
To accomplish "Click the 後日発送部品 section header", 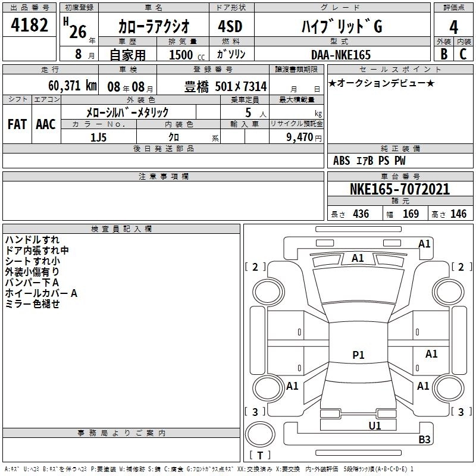I will pos(163,148).
